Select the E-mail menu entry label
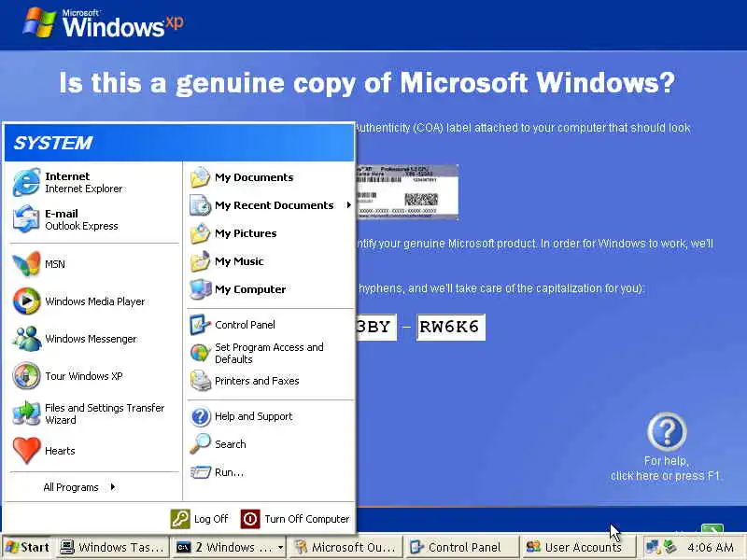This screenshot has height=560, width=747. coord(62,214)
